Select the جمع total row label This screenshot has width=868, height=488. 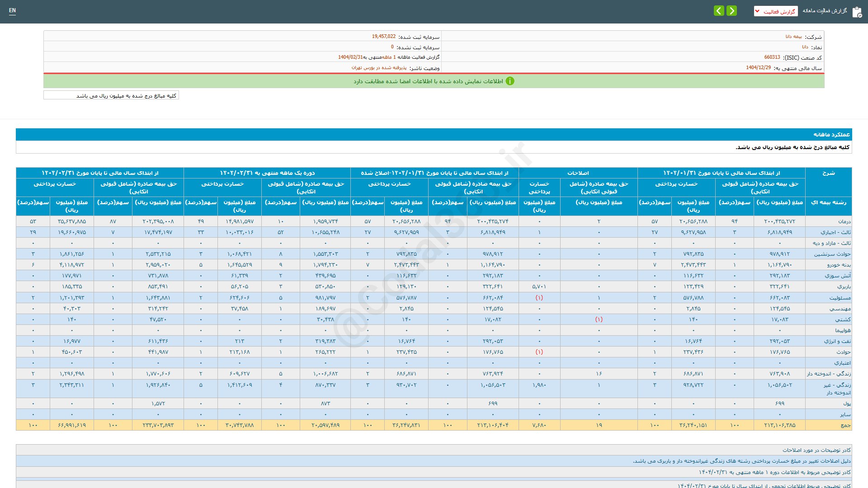(x=845, y=425)
